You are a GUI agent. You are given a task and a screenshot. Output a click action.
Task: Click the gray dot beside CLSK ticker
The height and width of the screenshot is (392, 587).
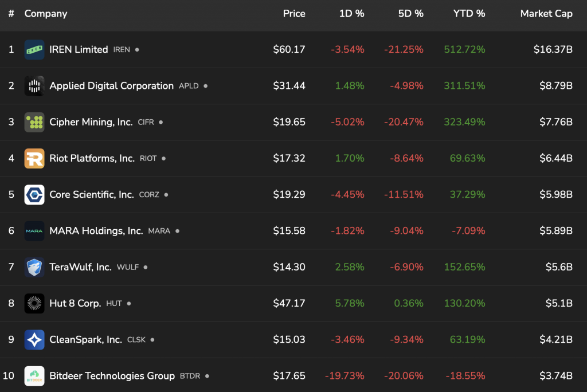tap(152, 340)
